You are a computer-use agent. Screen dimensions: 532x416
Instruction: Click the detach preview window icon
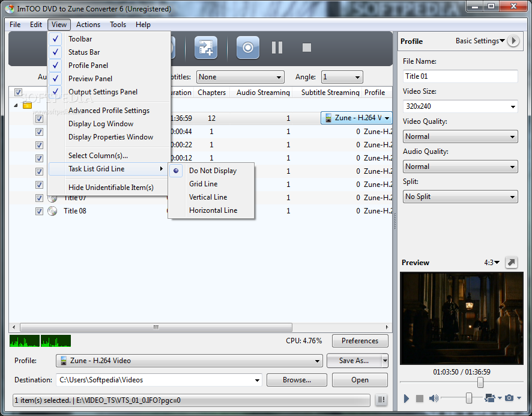tap(512, 262)
